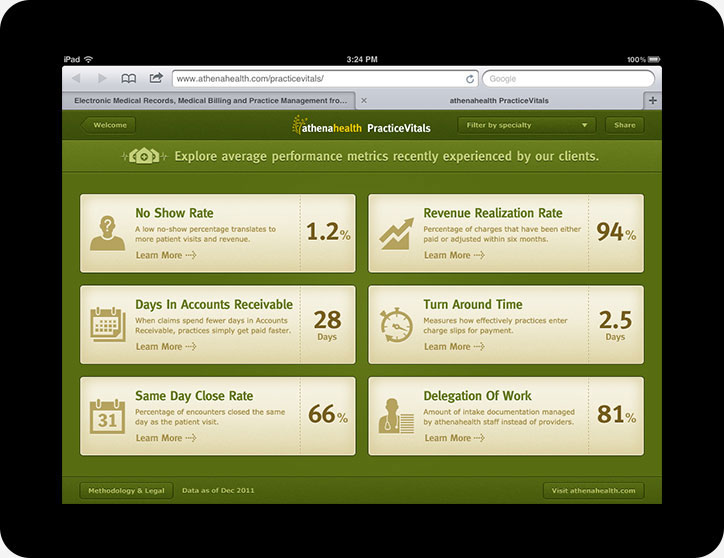The height and width of the screenshot is (558, 724).
Task: Close the first tab with X
Action: [x=364, y=100]
